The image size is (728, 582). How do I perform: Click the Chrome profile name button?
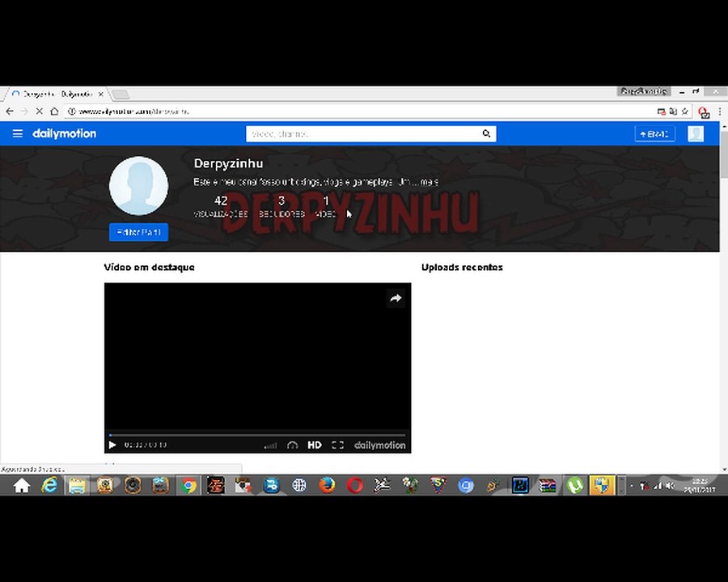644,91
